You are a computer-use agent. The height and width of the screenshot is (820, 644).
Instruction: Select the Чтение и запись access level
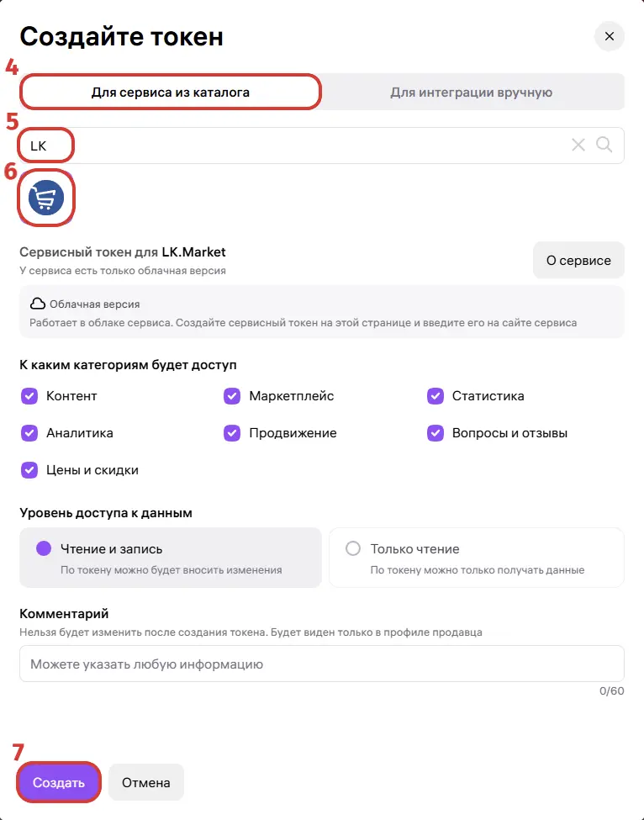45,548
